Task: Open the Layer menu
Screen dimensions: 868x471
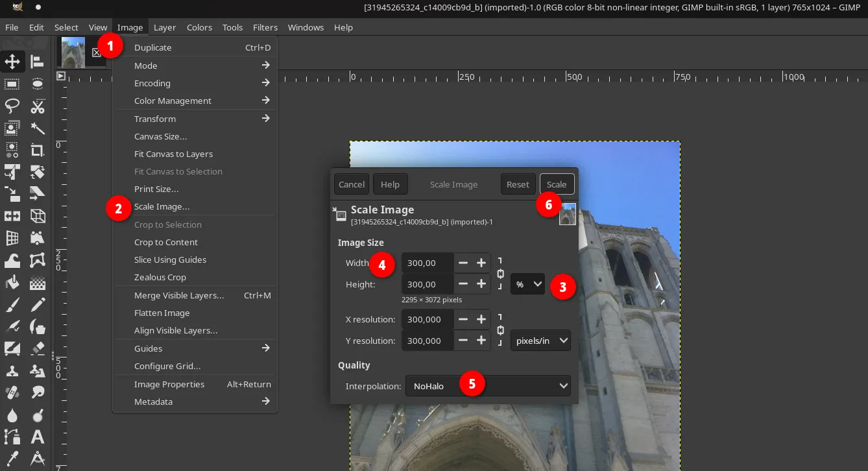Action: pyautogui.click(x=165, y=27)
